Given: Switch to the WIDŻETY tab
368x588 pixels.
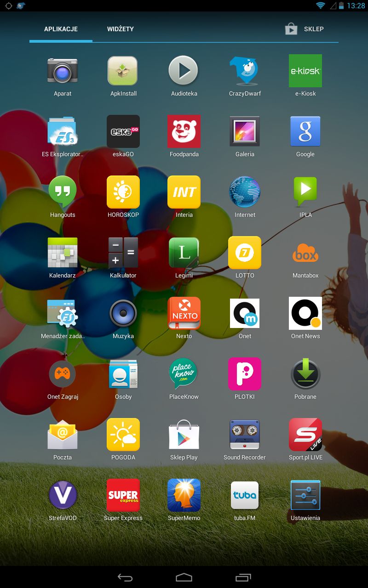Looking at the screenshot, I should click(x=121, y=29).
